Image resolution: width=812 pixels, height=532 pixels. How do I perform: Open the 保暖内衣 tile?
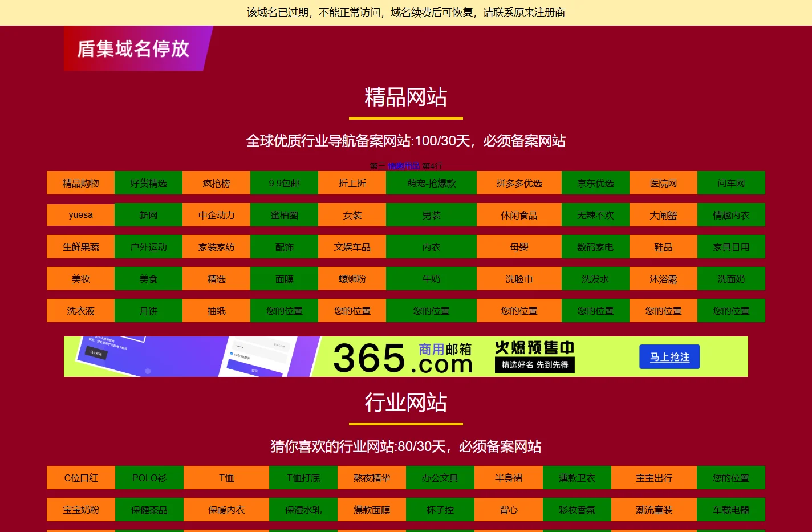226,510
